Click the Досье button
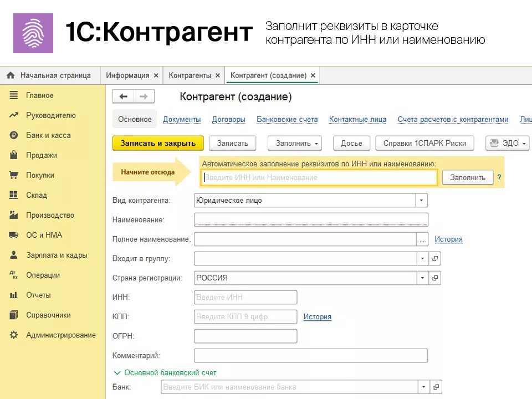Viewport: 532px width, 399px height. coord(351,144)
